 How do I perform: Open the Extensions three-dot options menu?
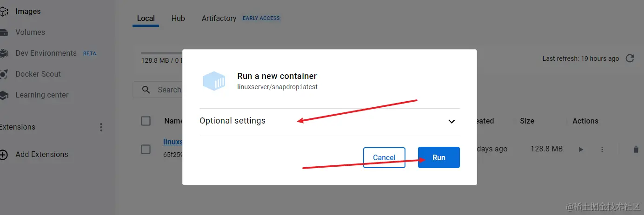click(x=101, y=127)
